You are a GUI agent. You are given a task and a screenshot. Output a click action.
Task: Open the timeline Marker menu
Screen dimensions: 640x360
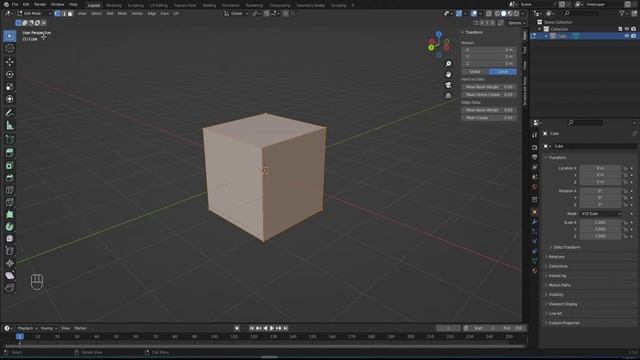point(80,328)
